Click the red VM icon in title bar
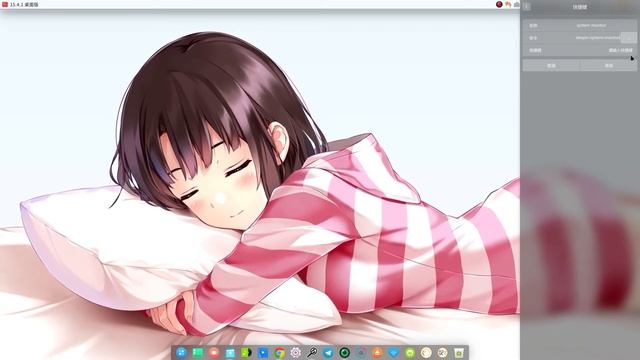 [5, 4]
